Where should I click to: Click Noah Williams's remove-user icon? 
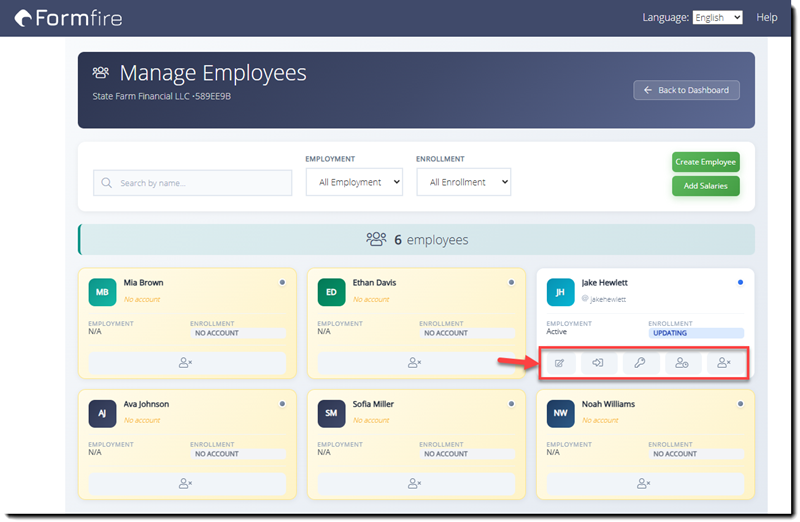click(x=644, y=483)
